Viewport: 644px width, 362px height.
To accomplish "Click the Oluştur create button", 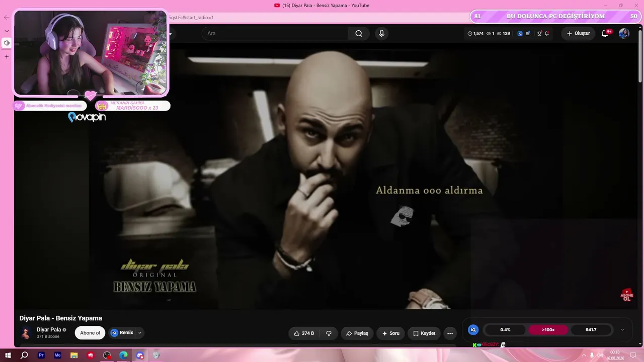I will click(578, 34).
